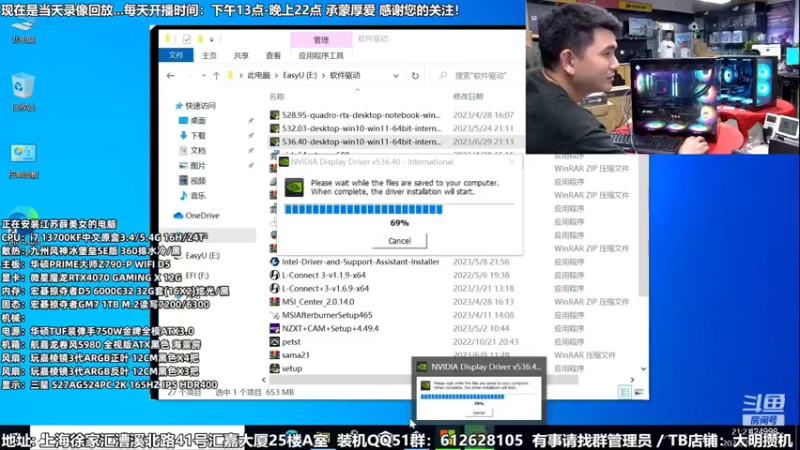Switch to the 主页 ribbon tab
The width and height of the screenshot is (800, 450).
(x=209, y=55)
